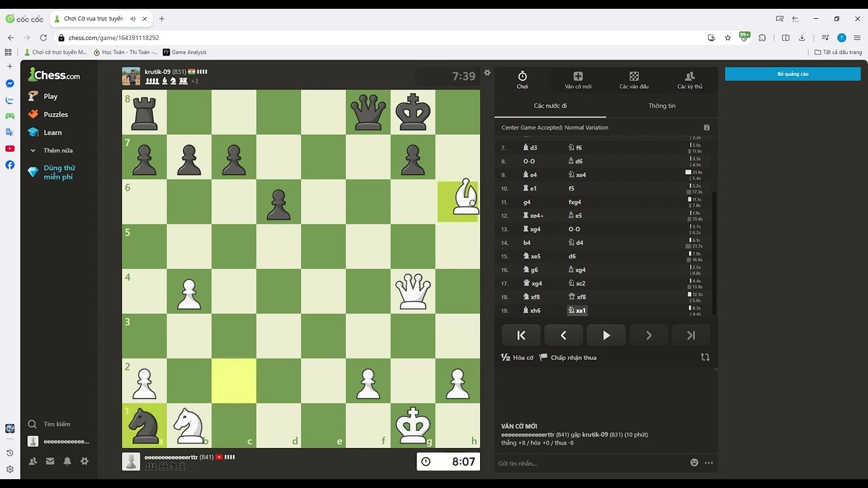The height and width of the screenshot is (488, 868).
Task: Open the sidebar user profile entry
Action: click(58, 441)
